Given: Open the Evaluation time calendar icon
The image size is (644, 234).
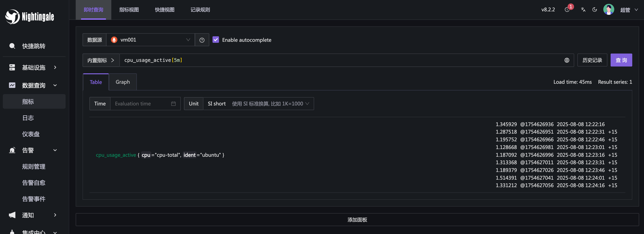Looking at the screenshot, I should point(173,104).
